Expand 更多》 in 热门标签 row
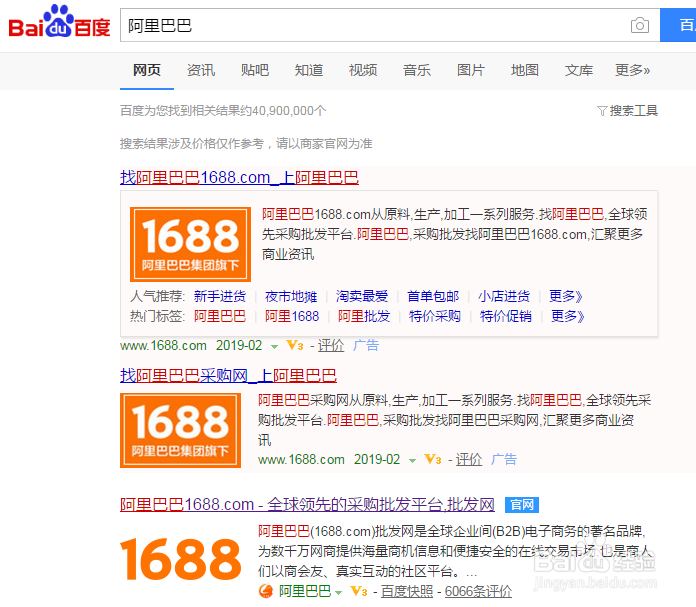This screenshot has height=607, width=696. coord(568,316)
